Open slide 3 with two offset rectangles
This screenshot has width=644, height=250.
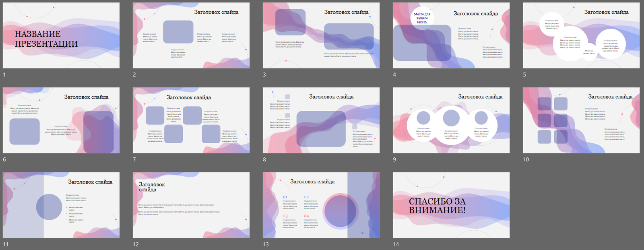[321, 35]
